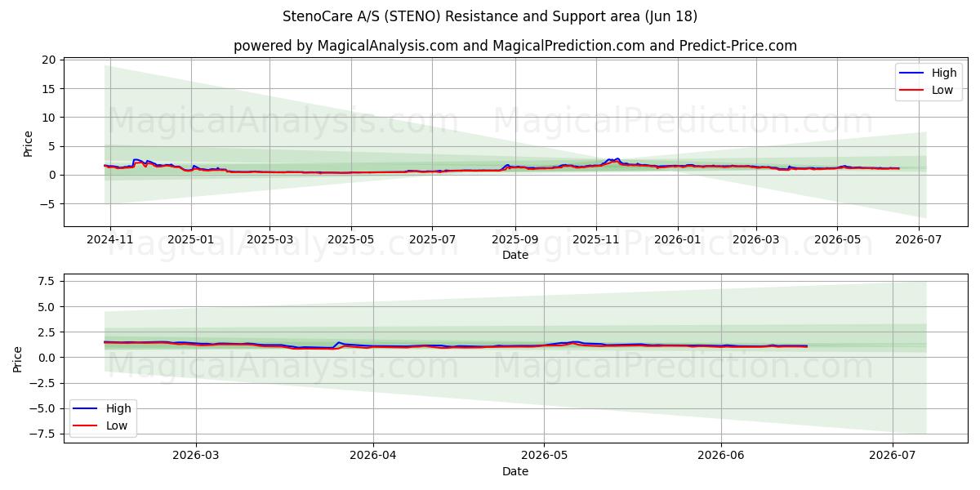Image resolution: width=980 pixels, height=490 pixels.
Task: Click the bottom chart Price axis label
Action: (x=18, y=359)
